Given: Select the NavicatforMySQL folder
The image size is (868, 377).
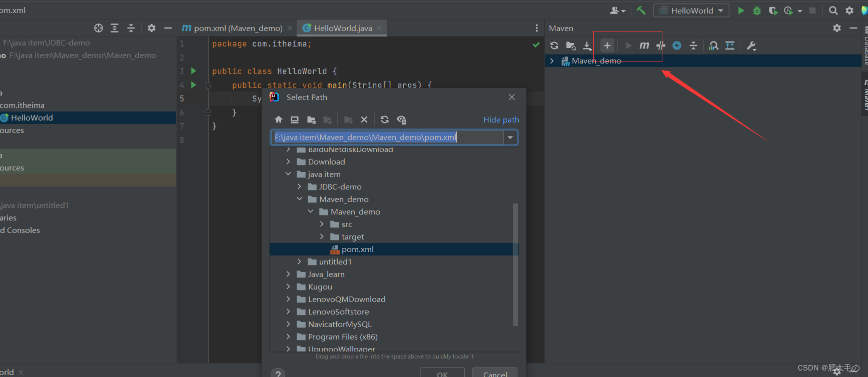Looking at the screenshot, I should click(340, 324).
